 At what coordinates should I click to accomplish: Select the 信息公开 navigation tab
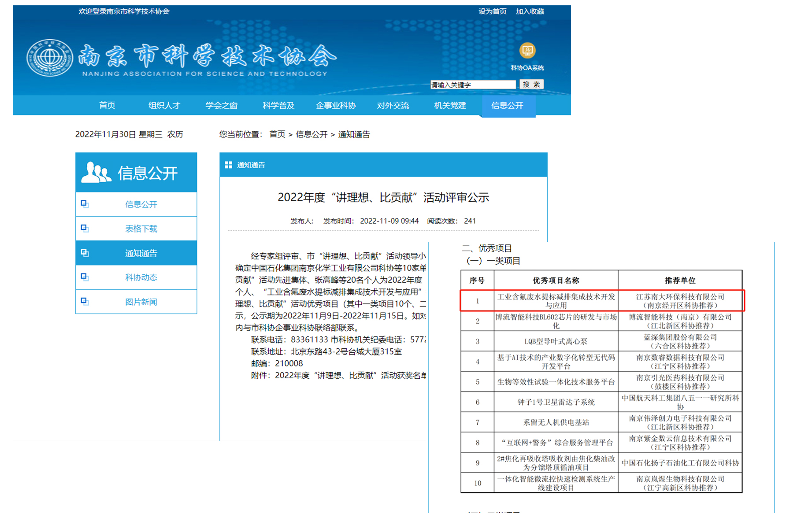pyautogui.click(x=507, y=105)
